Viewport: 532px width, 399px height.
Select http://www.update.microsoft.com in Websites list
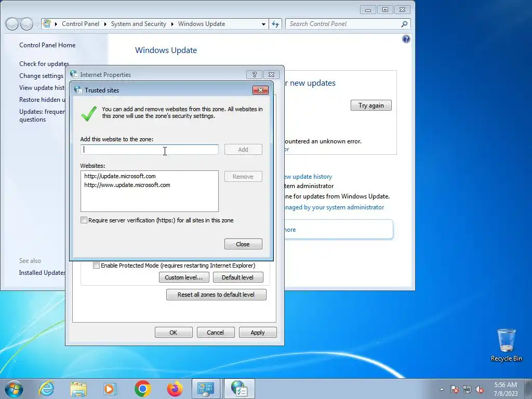click(127, 185)
